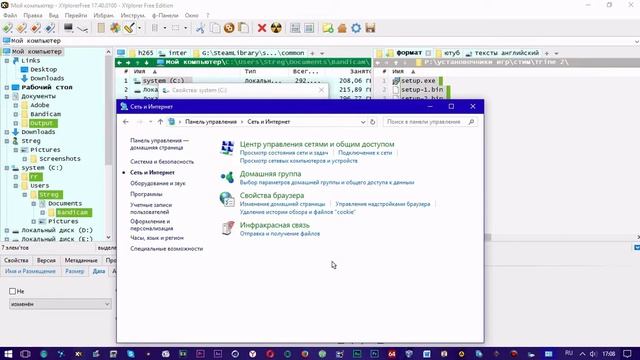Select the brush toolbar icon
Screen dimensions: 640x360
click(129, 28)
